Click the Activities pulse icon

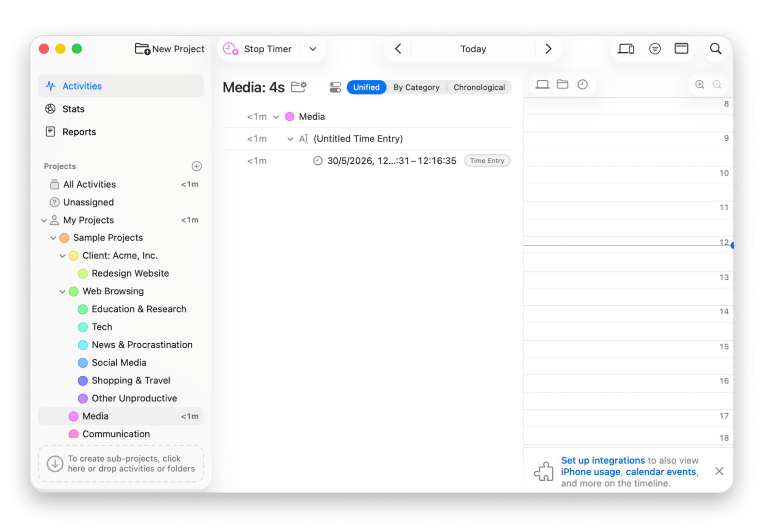[x=50, y=86]
